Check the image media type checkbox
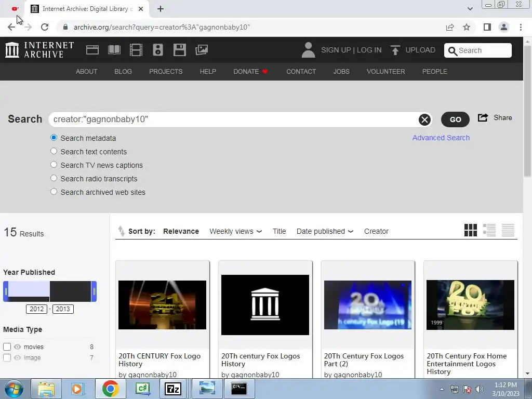Image resolution: width=532 pixels, height=399 pixels. 7,357
